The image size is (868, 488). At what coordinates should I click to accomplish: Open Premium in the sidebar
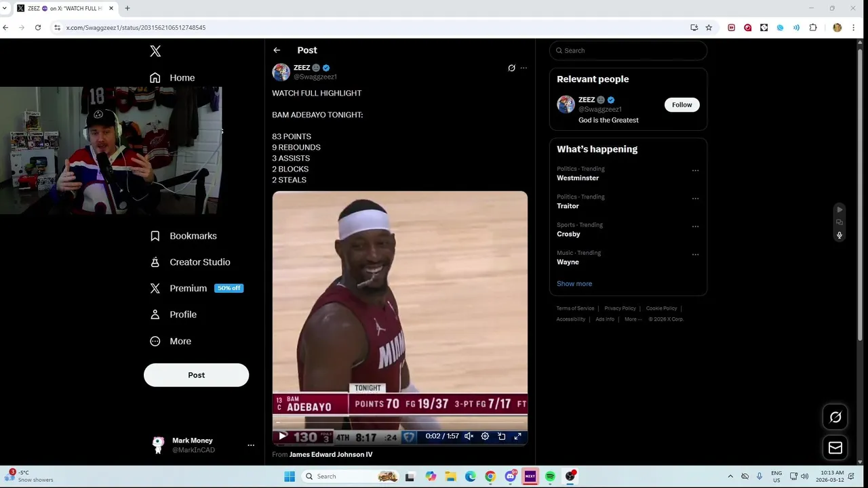(196, 288)
